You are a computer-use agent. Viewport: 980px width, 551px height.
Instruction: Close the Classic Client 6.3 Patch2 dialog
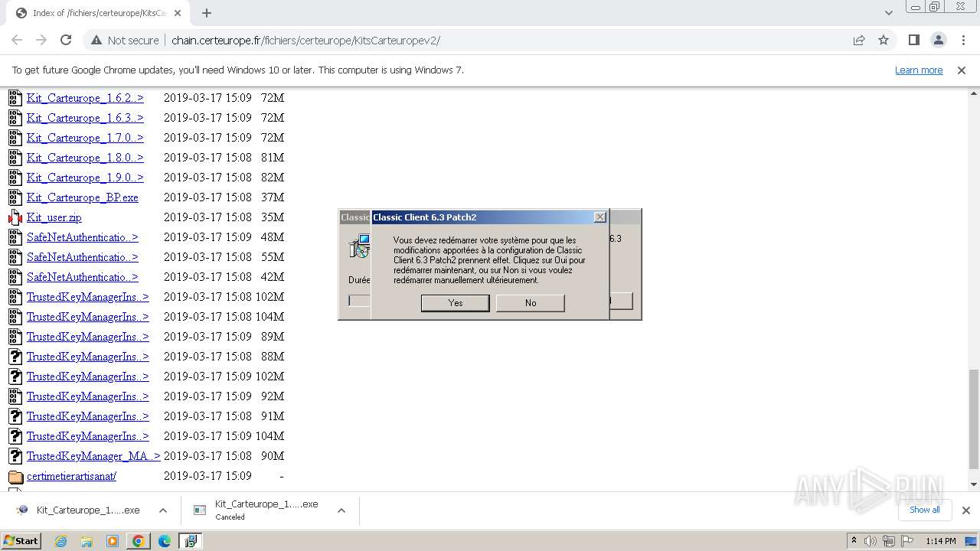pyautogui.click(x=600, y=217)
